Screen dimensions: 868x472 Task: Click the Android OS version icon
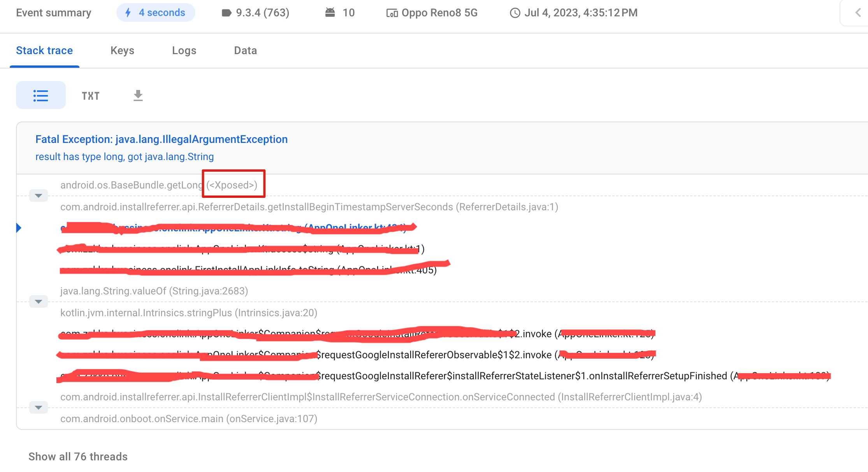click(x=330, y=12)
